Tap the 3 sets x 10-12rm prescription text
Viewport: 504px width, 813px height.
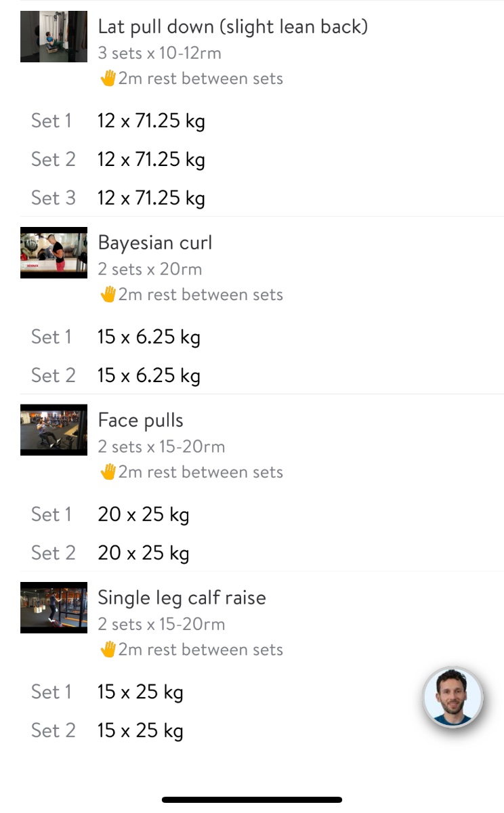pos(159,53)
